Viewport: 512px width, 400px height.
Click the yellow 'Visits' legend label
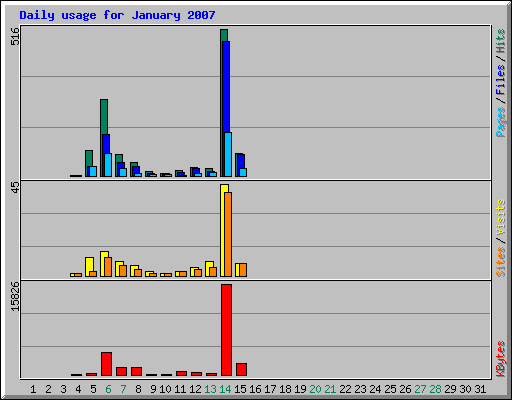500,217
